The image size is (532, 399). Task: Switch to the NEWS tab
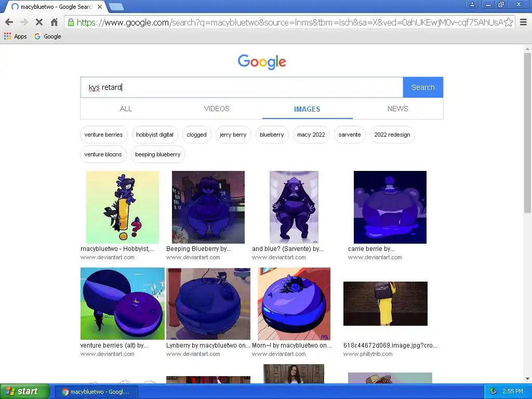397,109
